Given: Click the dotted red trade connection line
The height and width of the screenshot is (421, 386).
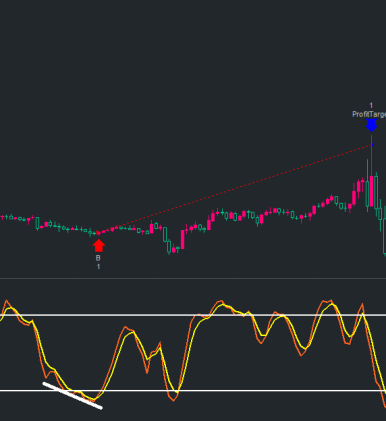Looking at the screenshot, I should pyautogui.click(x=235, y=189).
